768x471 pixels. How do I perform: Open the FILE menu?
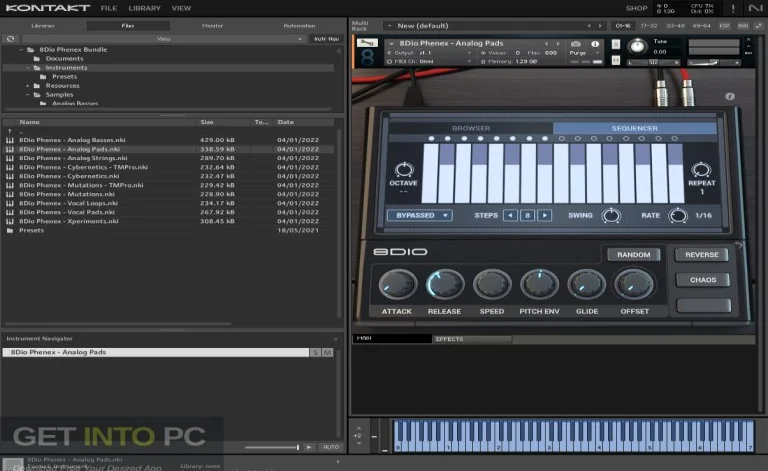point(109,8)
